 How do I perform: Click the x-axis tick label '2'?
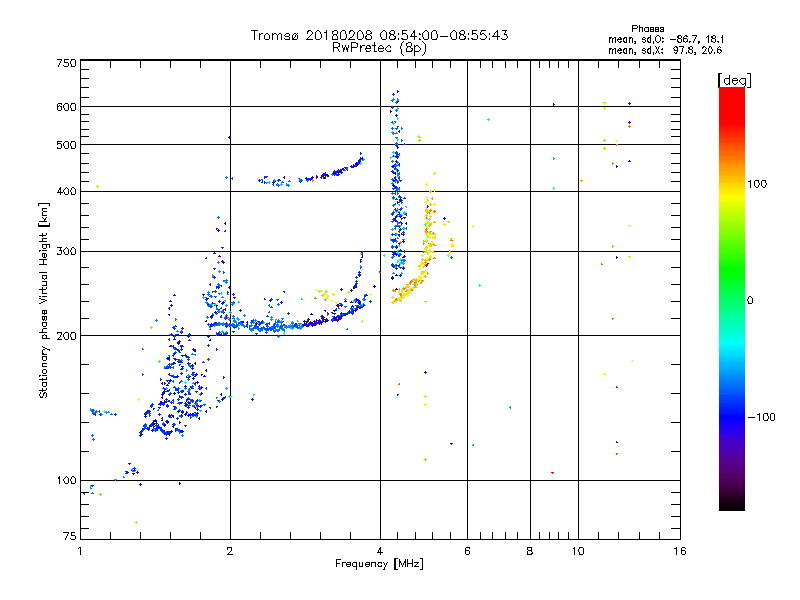coord(230,551)
